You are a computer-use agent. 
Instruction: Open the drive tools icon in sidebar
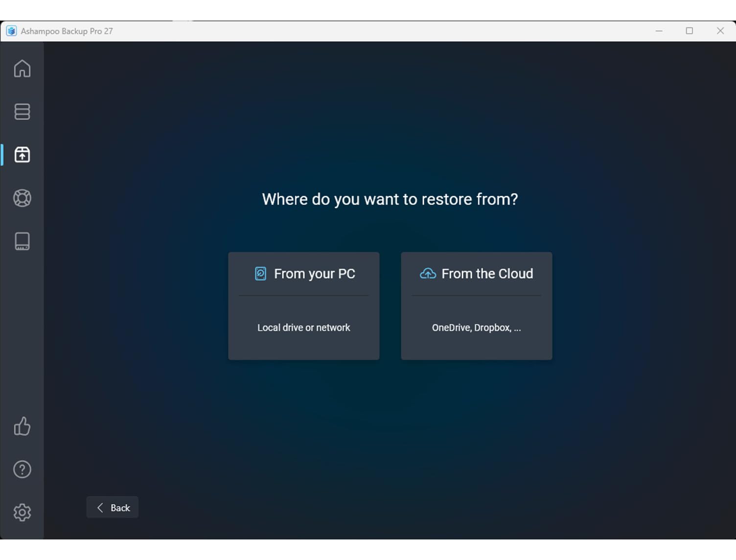pyautogui.click(x=22, y=241)
